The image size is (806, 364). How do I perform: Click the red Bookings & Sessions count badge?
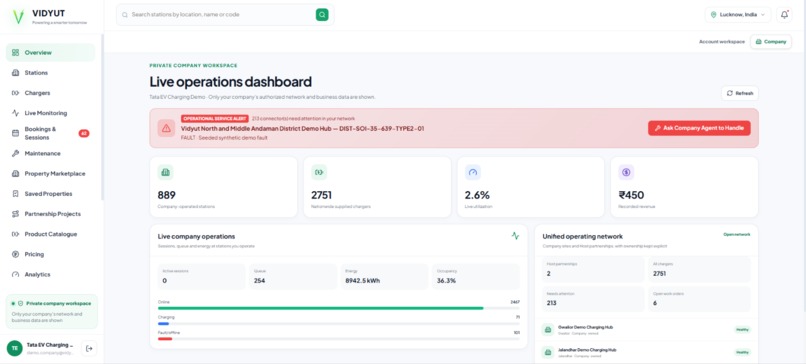click(84, 133)
